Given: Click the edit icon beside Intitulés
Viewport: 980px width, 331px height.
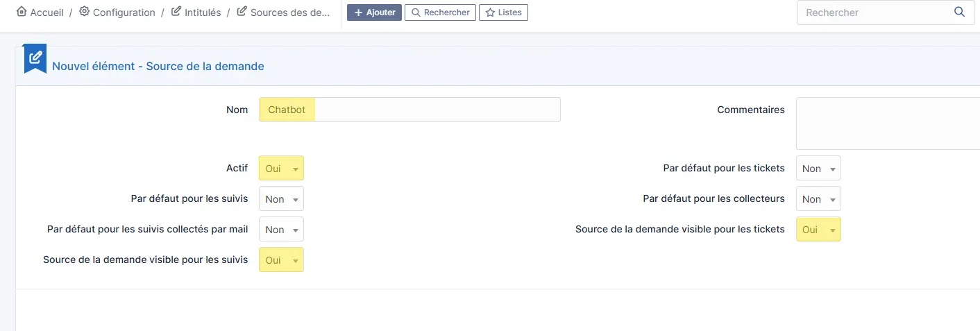Looking at the screenshot, I should (176, 12).
